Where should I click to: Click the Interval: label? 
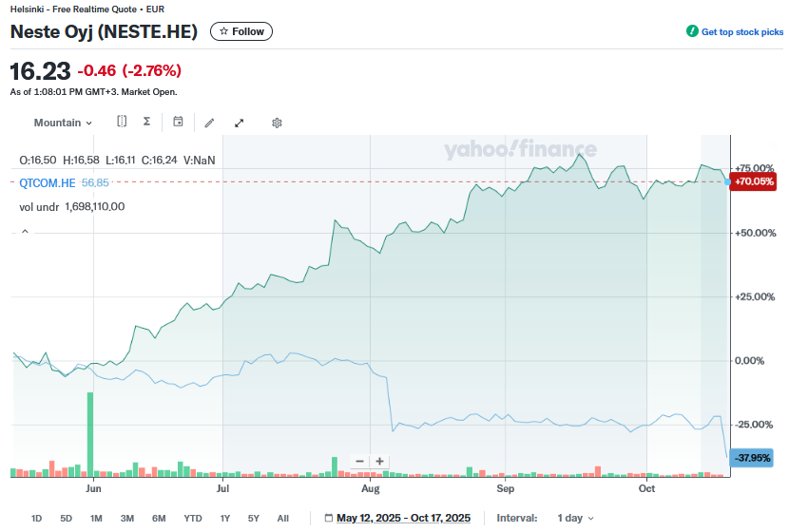[517, 518]
